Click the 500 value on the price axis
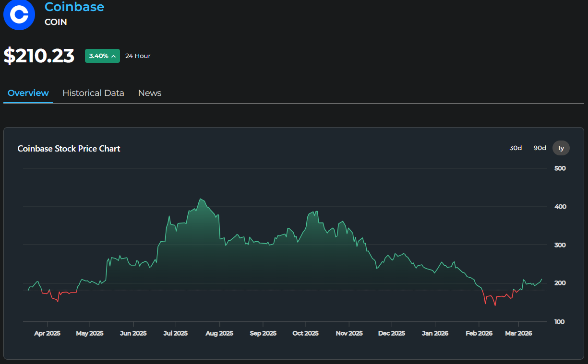Image resolution: width=588 pixels, height=364 pixels. pos(560,168)
